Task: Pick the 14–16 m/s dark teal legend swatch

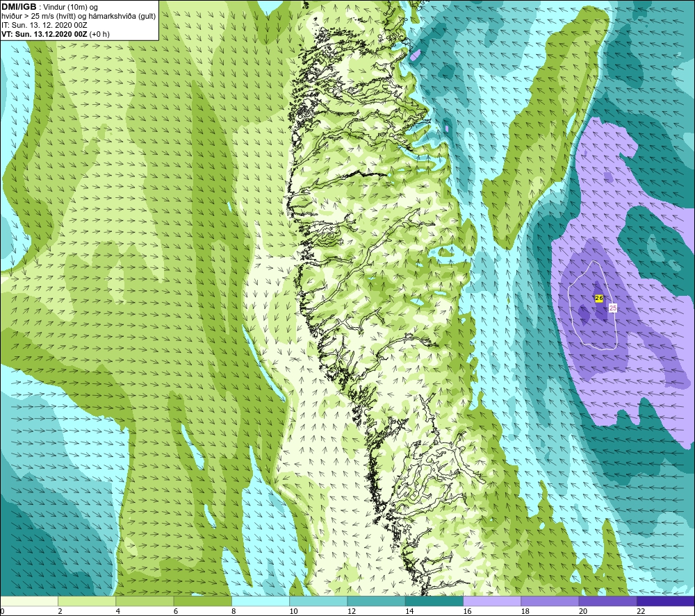Action: point(434,601)
